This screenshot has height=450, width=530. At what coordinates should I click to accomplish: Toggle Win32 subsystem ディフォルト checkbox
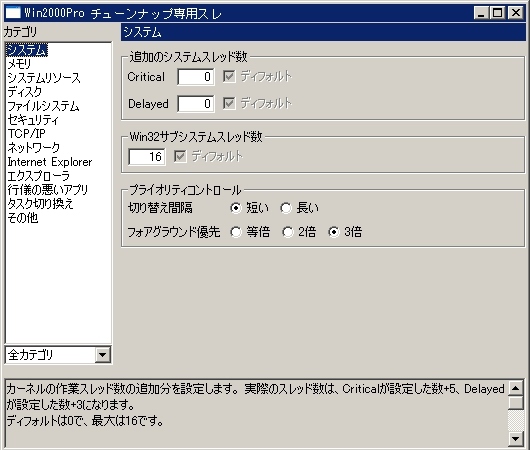pyautogui.click(x=180, y=156)
